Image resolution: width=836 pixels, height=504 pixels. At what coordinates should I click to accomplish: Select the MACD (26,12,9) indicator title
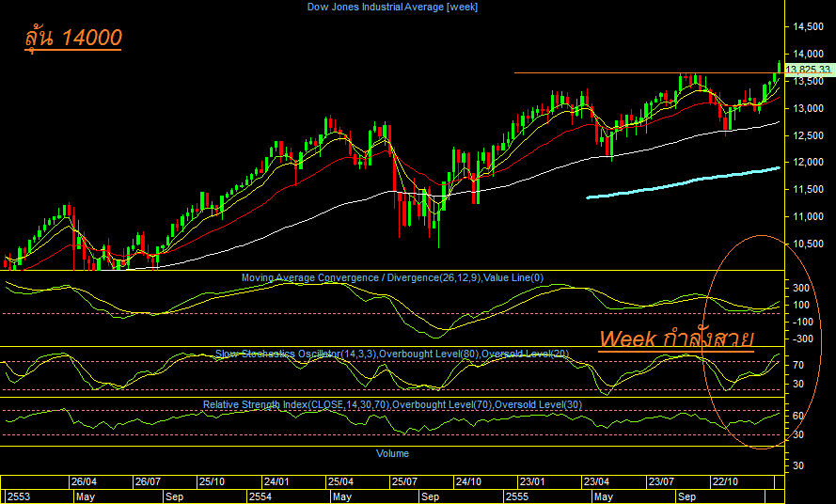(392, 278)
